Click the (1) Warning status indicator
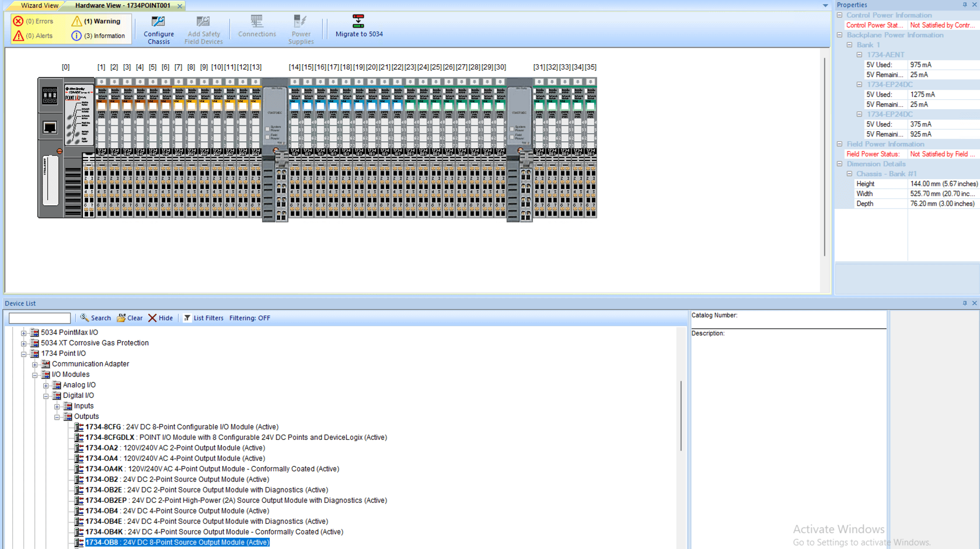 pos(97,21)
